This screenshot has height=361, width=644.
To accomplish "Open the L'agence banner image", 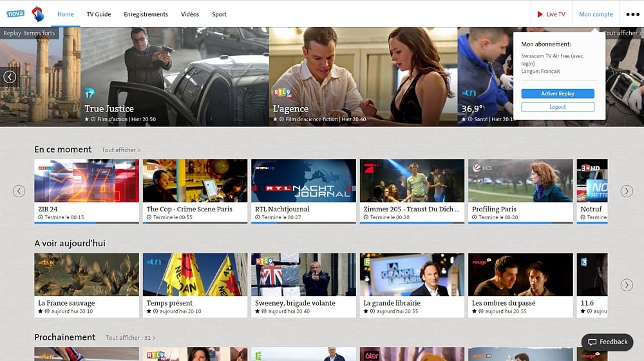I will (363, 77).
